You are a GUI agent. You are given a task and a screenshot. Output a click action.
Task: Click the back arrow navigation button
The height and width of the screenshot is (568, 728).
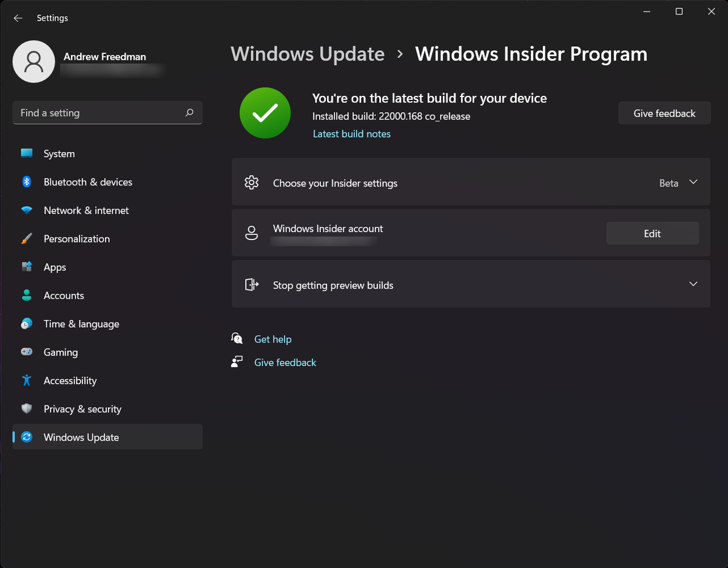(x=18, y=18)
